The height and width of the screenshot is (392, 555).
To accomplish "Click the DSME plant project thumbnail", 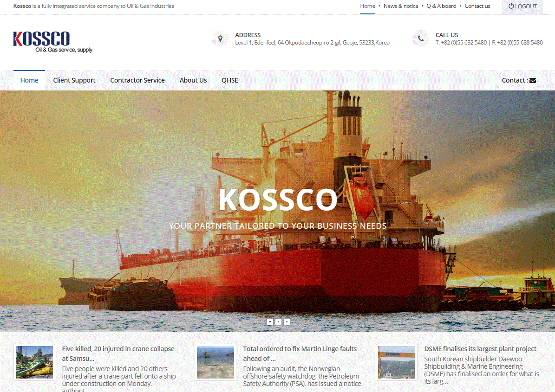I will pos(397,362).
